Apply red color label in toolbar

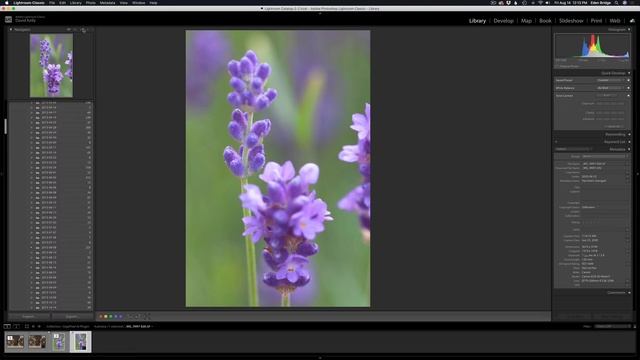coord(101,316)
